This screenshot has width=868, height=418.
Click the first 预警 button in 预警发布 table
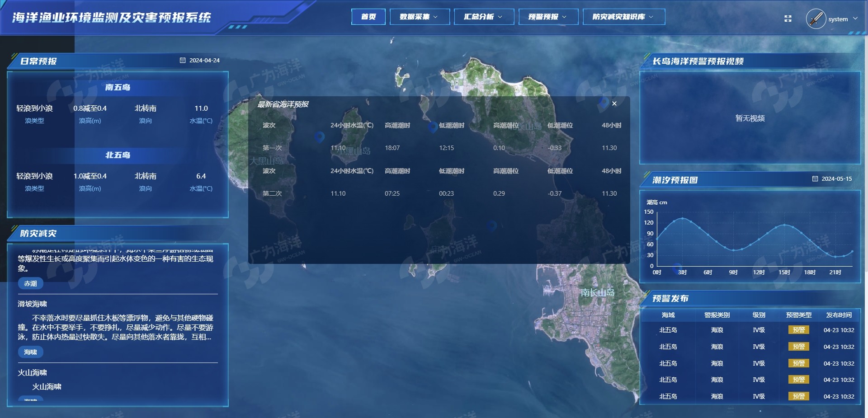(x=799, y=330)
